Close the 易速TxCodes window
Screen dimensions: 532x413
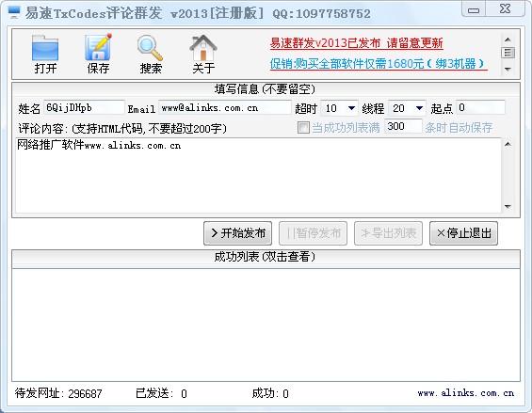[x=506, y=8]
